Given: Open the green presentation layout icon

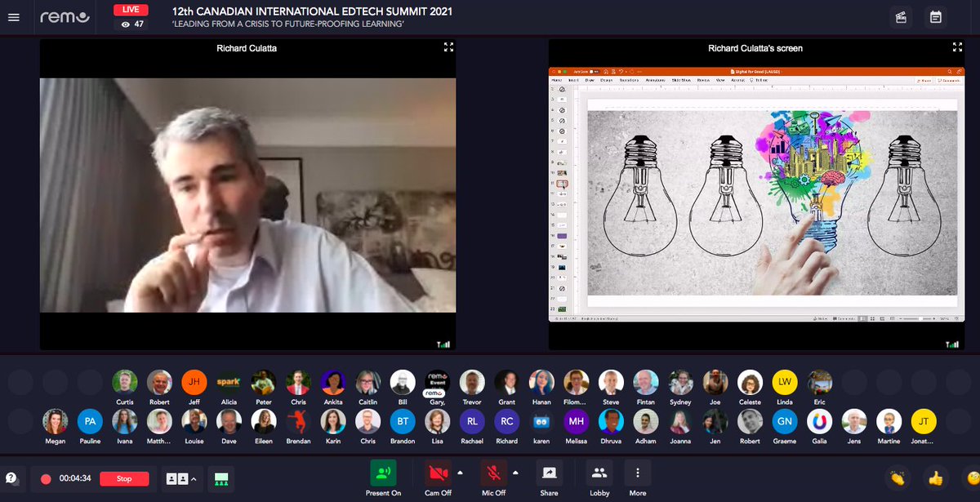Looking at the screenshot, I should tap(221, 478).
